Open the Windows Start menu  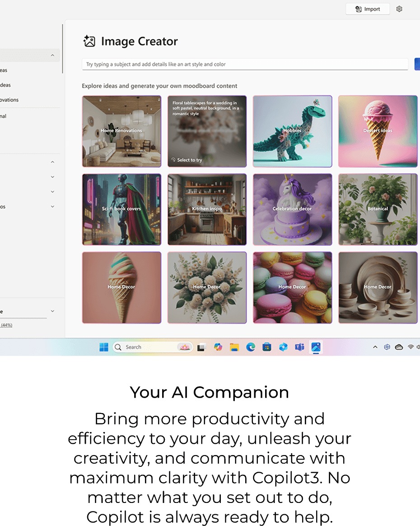click(104, 347)
